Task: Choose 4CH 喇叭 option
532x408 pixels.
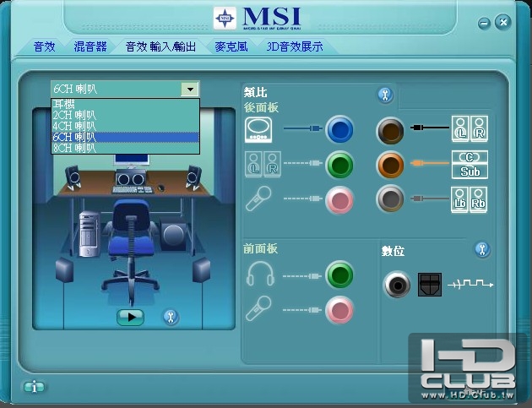Action: click(125, 126)
